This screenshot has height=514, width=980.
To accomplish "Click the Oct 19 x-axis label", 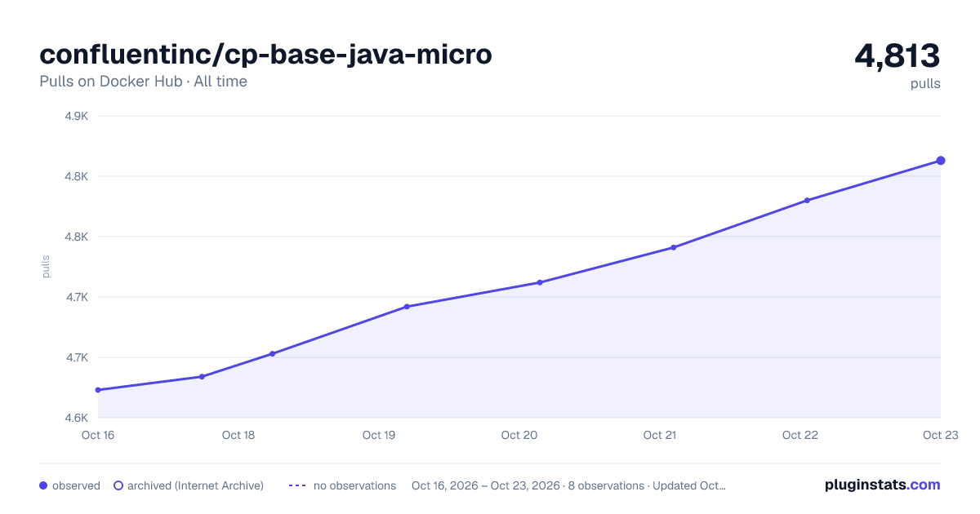I will [x=379, y=435].
